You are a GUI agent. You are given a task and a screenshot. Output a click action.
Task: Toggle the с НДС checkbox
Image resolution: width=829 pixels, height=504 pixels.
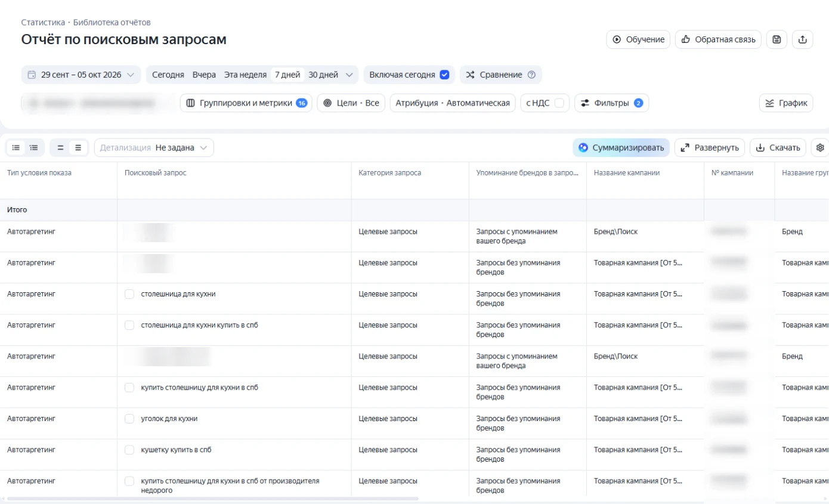(559, 103)
